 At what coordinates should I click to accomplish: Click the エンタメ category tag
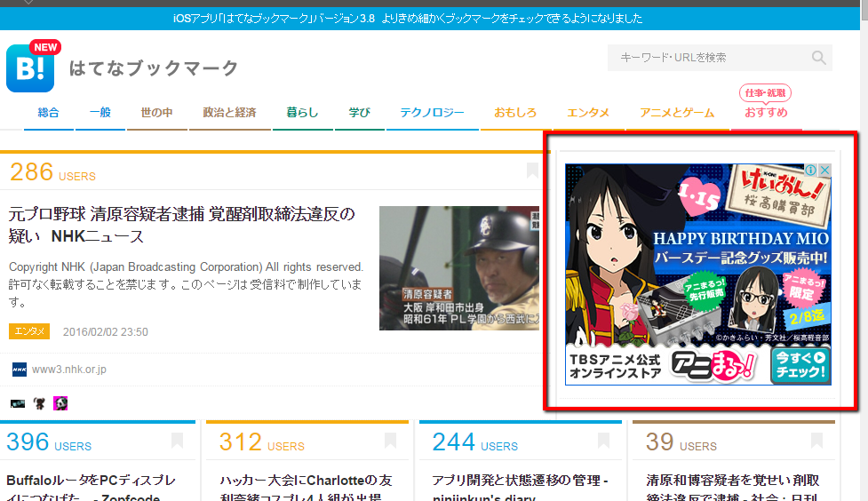[29, 331]
